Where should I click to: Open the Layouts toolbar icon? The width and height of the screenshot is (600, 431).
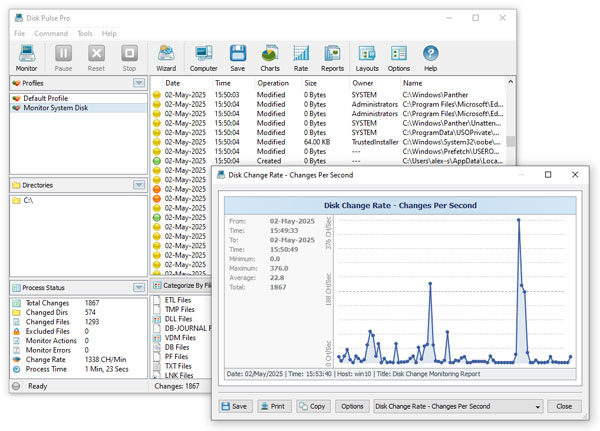[x=367, y=58]
